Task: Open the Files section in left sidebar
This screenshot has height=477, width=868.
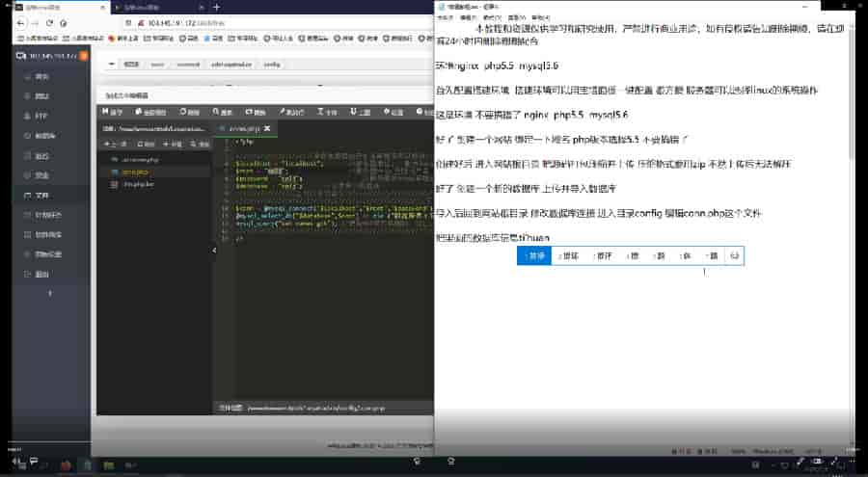Action: pos(41,195)
